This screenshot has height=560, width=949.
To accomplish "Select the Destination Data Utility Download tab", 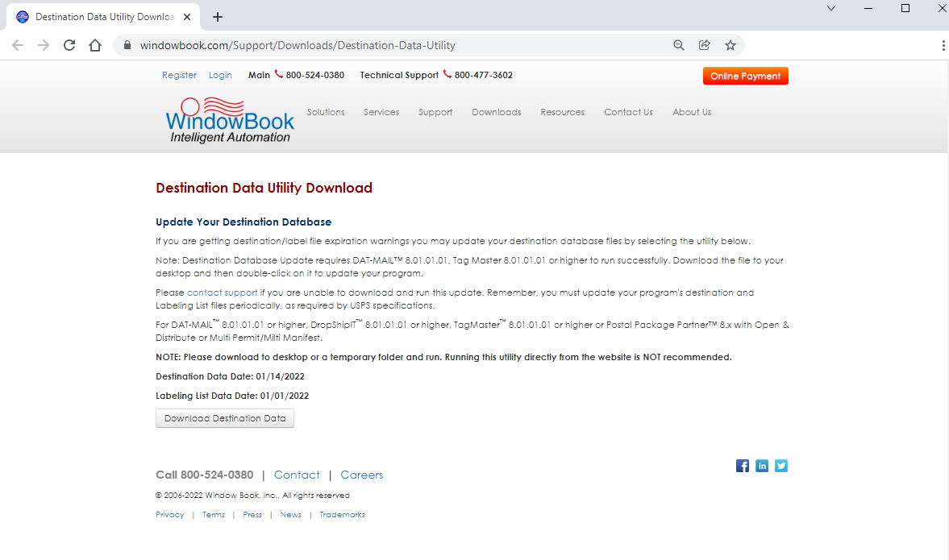I will click(x=104, y=17).
